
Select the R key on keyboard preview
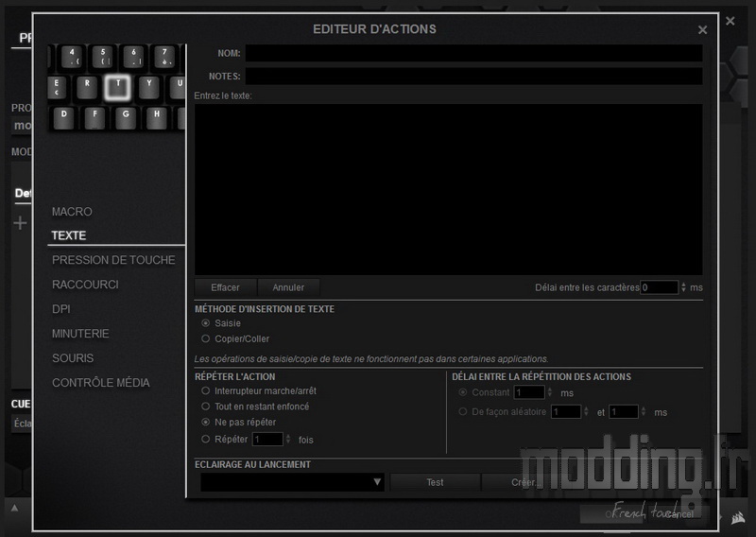(x=87, y=87)
